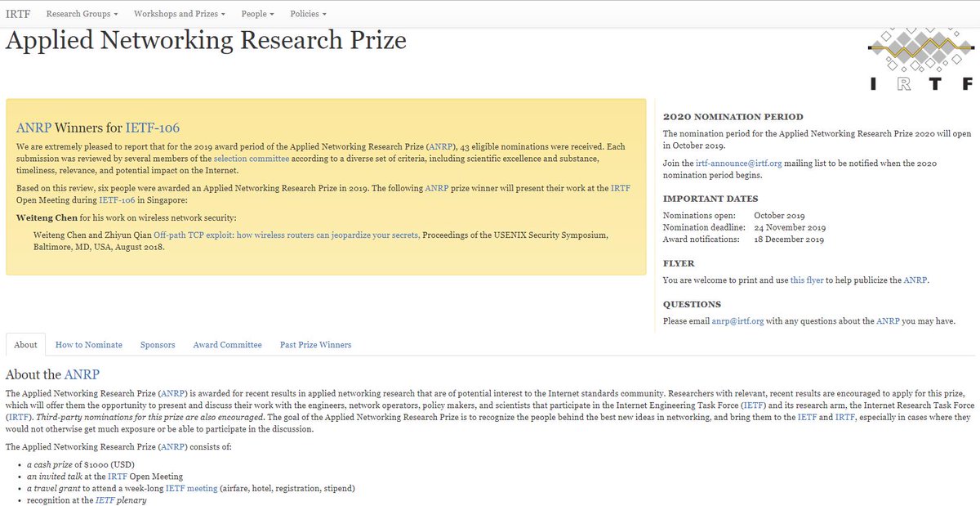Click the 24 November 2019 deadline date
This screenshot has height=506, width=980.
tap(790, 227)
